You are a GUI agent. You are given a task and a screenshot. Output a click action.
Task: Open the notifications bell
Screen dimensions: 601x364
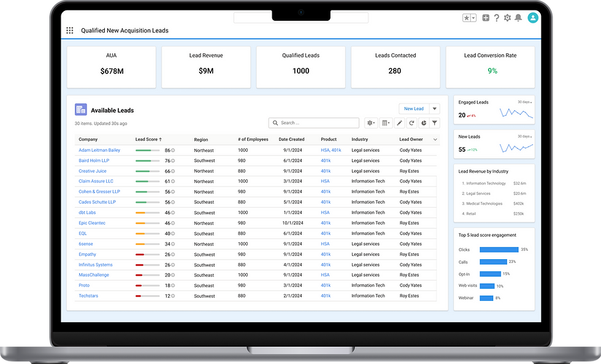pyautogui.click(x=518, y=18)
